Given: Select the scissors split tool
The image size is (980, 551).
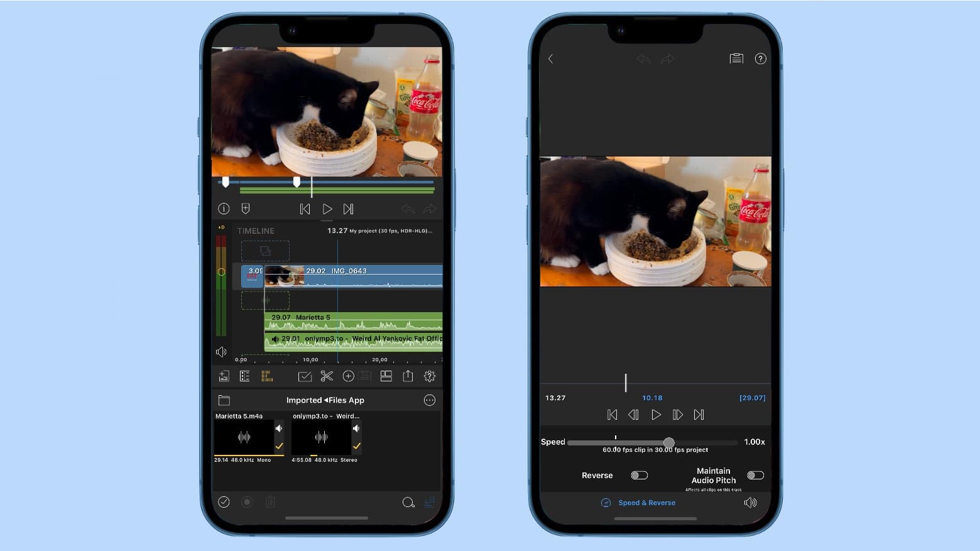Looking at the screenshot, I should tap(326, 376).
